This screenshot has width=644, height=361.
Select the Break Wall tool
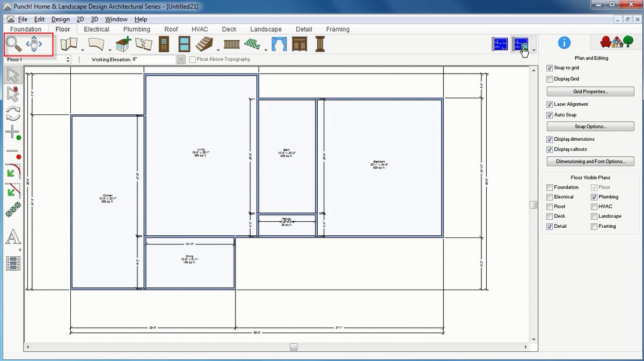point(143,44)
